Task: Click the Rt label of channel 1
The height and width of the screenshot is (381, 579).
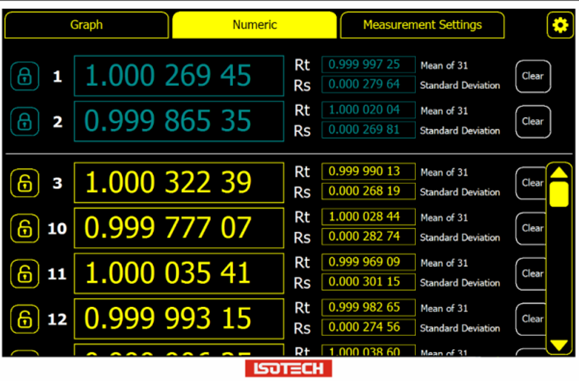Action: [x=302, y=65]
